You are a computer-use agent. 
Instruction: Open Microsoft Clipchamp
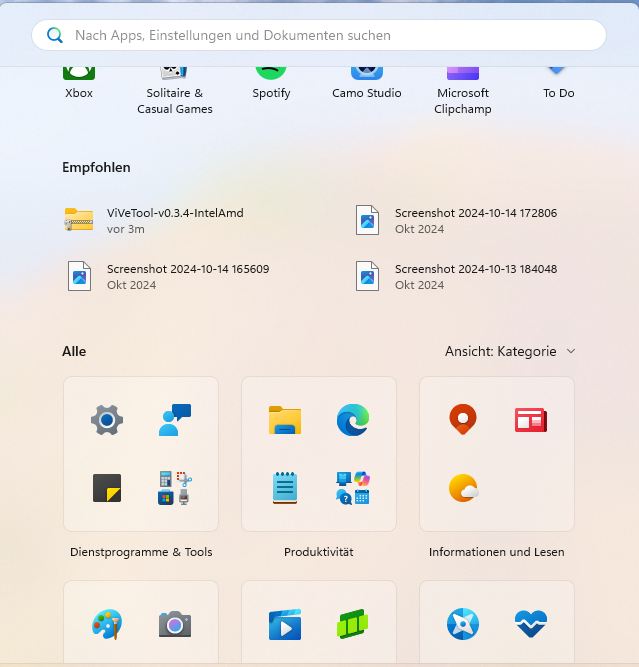tap(463, 91)
